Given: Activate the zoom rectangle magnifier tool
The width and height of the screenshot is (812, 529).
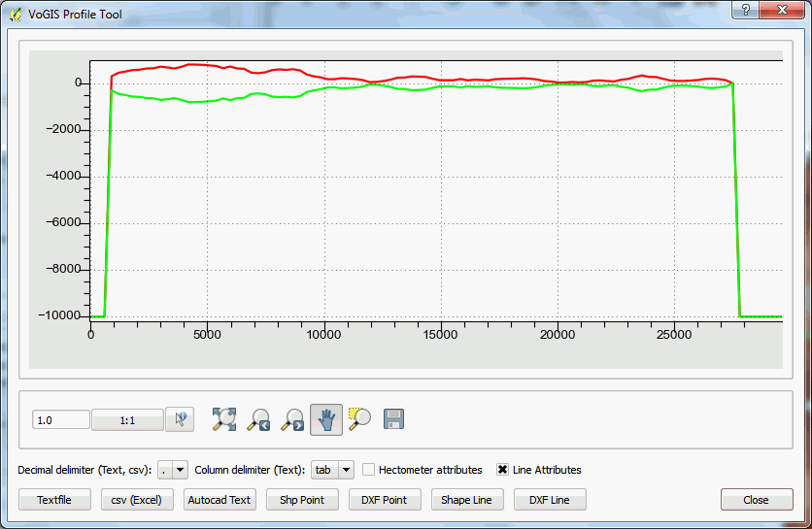Looking at the screenshot, I should tap(359, 419).
